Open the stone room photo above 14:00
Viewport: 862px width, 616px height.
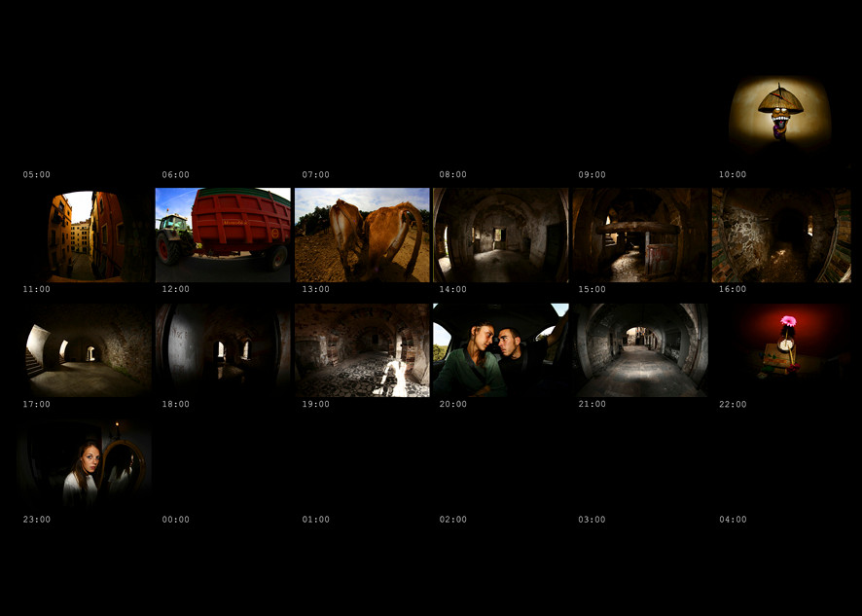pyautogui.click(x=500, y=236)
